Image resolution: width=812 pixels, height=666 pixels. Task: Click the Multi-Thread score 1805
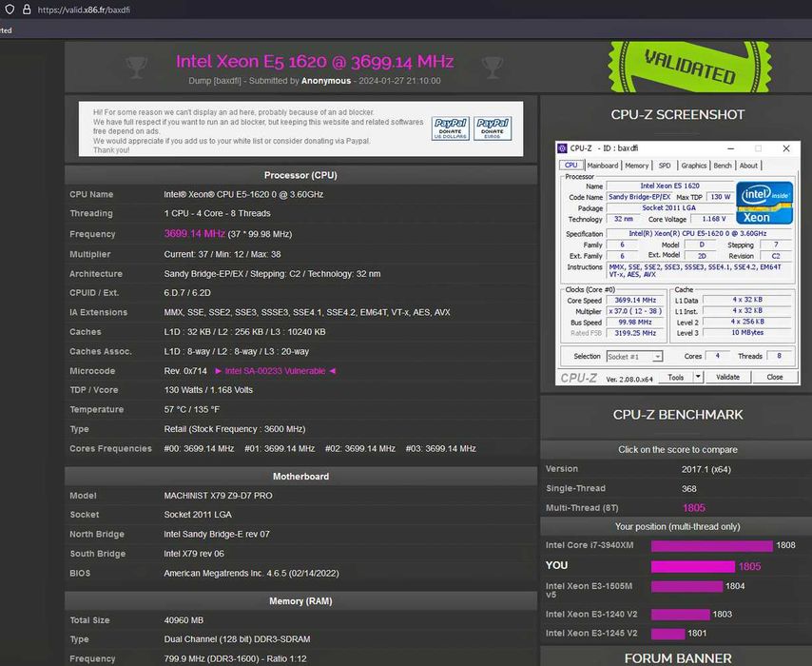(694, 508)
